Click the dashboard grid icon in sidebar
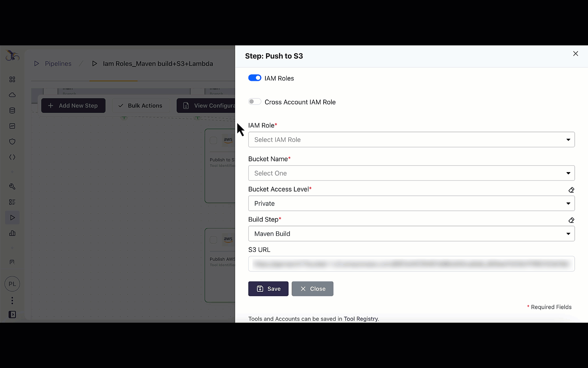588x368 pixels. pos(12,79)
